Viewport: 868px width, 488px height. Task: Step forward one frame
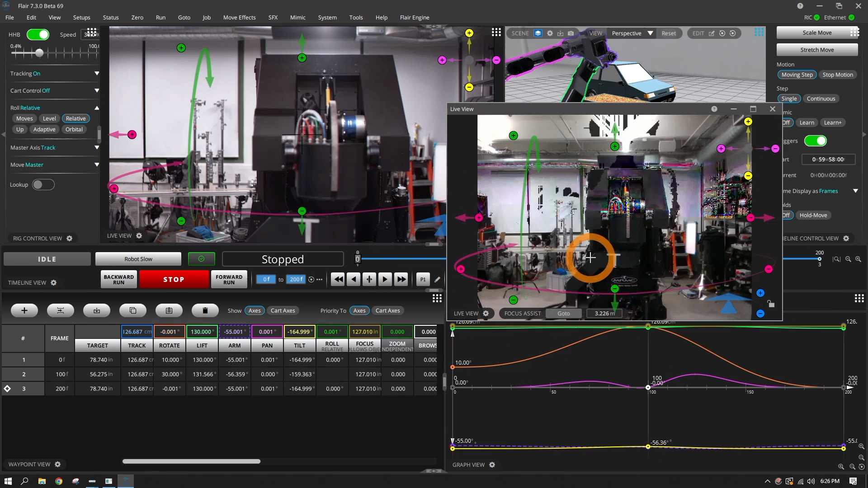[385, 279]
